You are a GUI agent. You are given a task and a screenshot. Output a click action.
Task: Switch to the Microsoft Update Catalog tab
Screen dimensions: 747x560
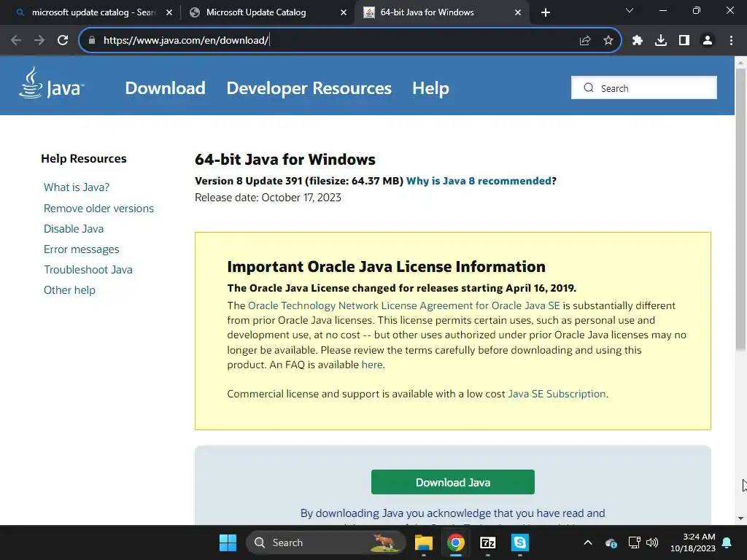coord(268,12)
